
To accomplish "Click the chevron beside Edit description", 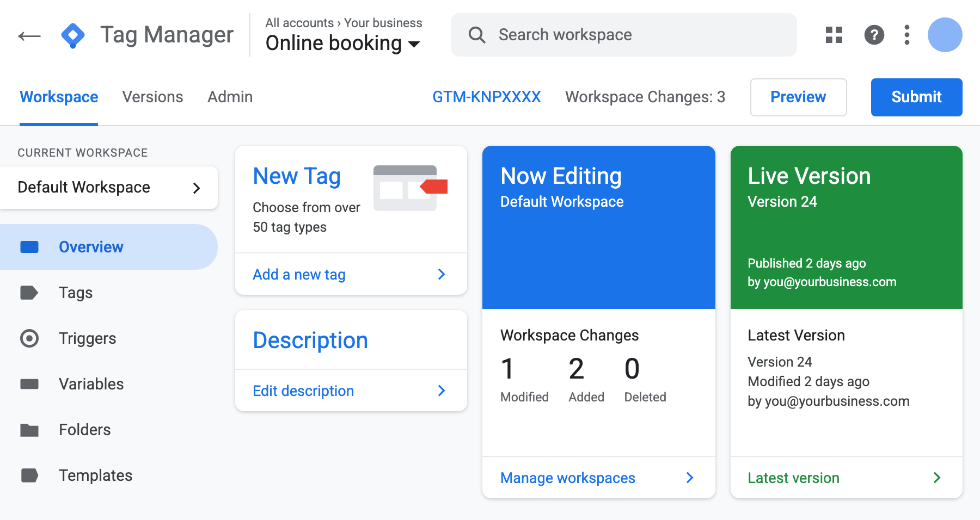I will (442, 391).
